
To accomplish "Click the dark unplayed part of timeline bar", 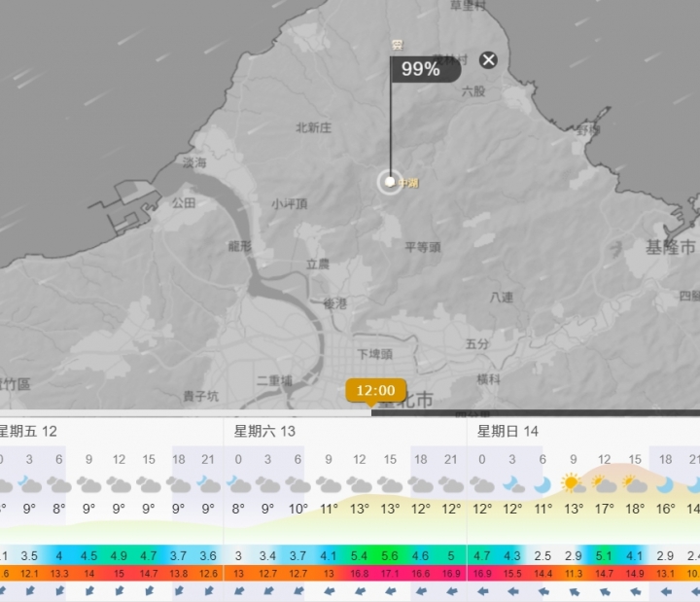I will point(536,413).
